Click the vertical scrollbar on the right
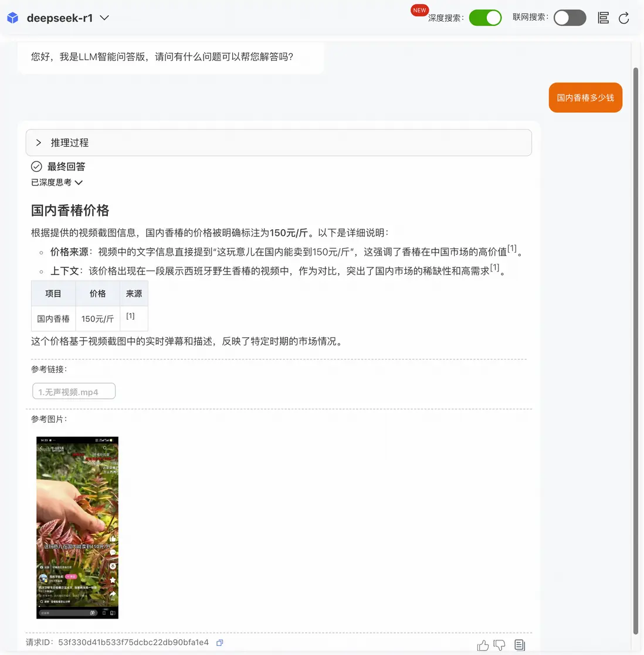The image size is (644, 655). pyautogui.click(x=636, y=351)
